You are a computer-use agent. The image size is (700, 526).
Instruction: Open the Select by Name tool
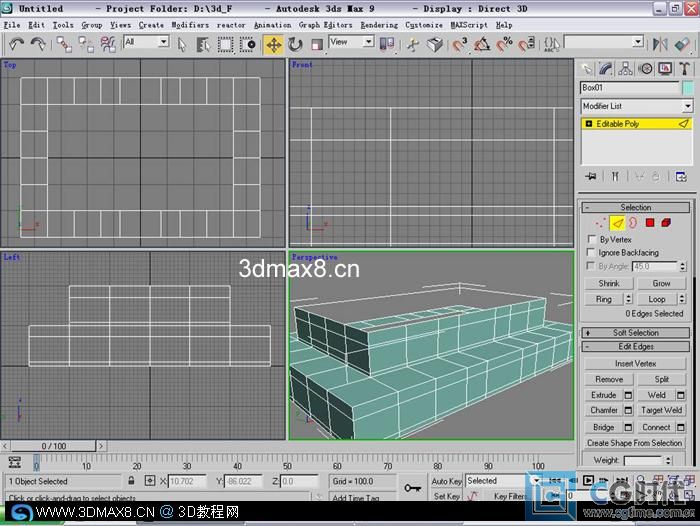pyautogui.click(x=203, y=44)
